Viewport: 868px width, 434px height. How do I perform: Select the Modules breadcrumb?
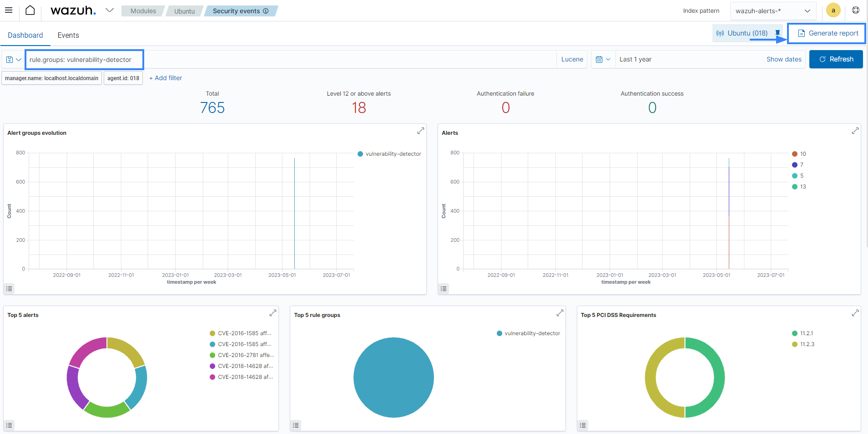tap(143, 11)
